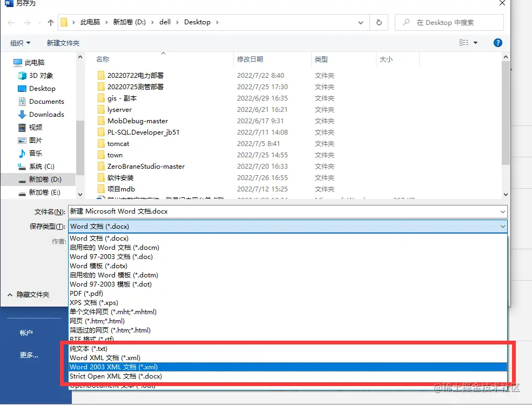Select 新加卷 (D:) drive in the navigation pane
532x405 pixels.
pyautogui.click(x=38, y=180)
